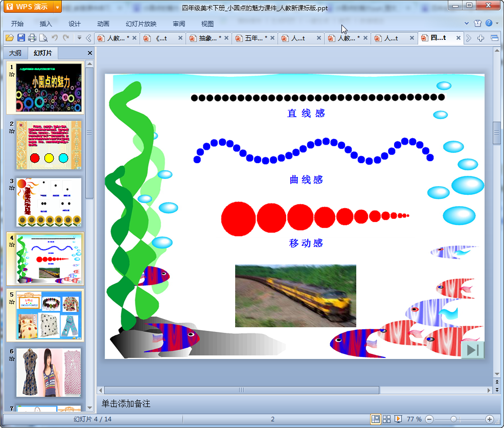504x428 pixels.
Task: Expand the help options dropdown arrow
Action: point(497,23)
